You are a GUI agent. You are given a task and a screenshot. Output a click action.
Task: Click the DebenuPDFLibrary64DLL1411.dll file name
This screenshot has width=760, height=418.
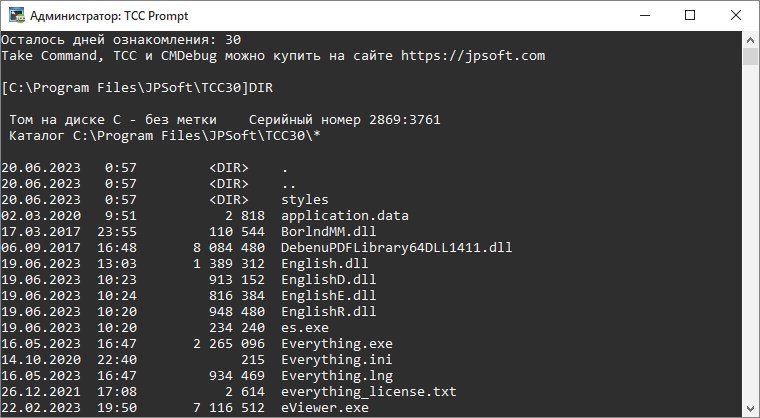click(397, 248)
